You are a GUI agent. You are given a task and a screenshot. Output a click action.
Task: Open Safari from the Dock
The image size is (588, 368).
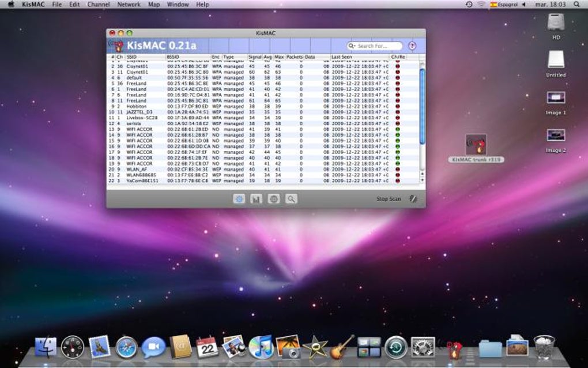[x=126, y=347]
